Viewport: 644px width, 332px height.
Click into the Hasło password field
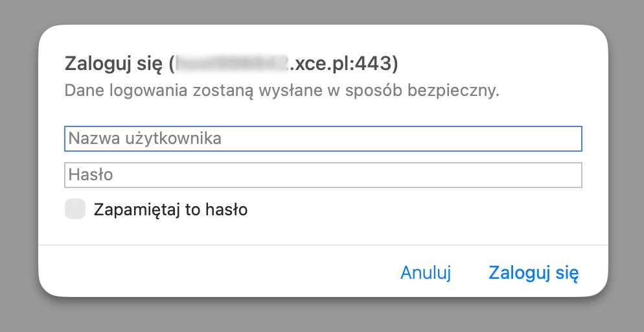(323, 175)
